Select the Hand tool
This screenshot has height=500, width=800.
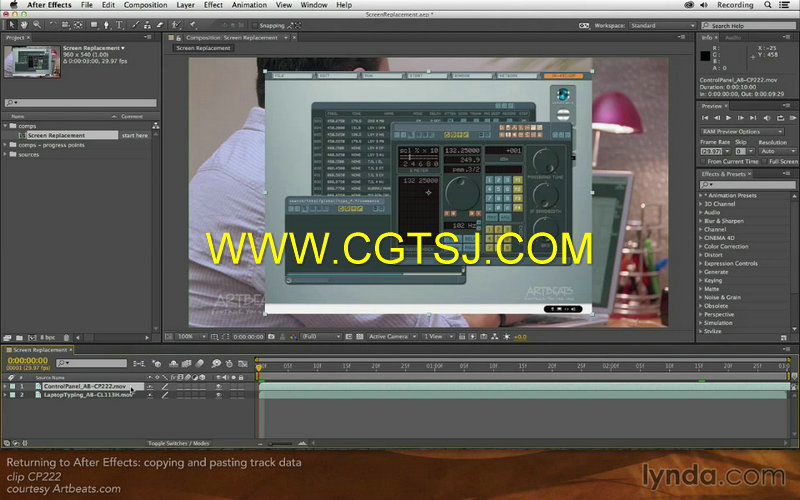[x=24, y=25]
